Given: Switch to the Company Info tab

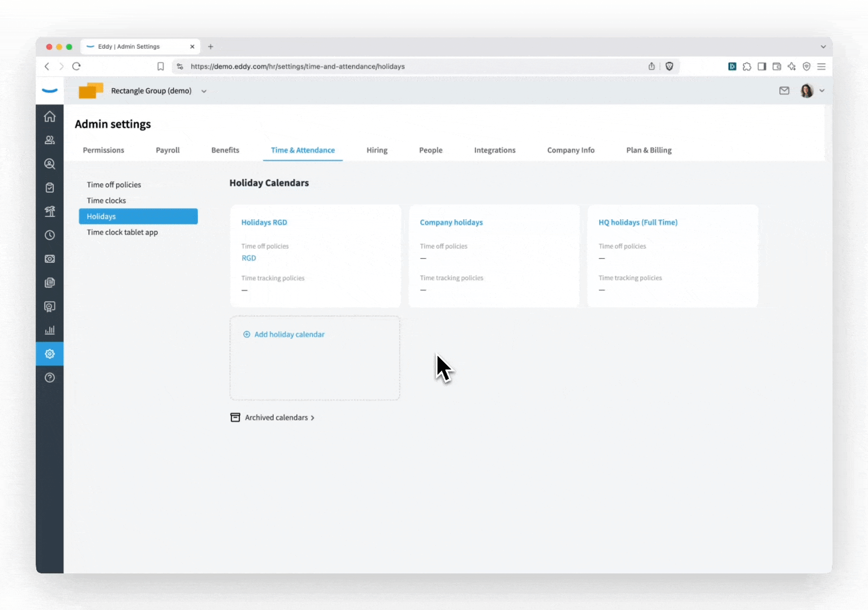Looking at the screenshot, I should [571, 150].
